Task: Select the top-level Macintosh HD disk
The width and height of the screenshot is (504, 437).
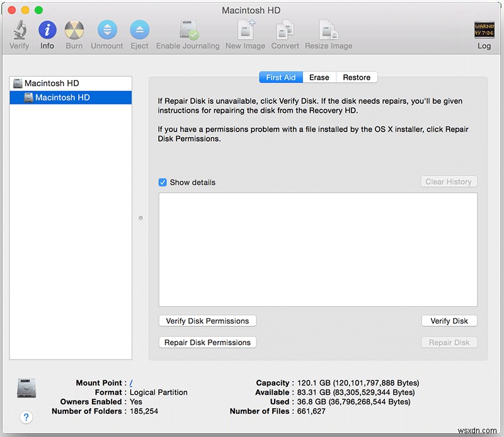Action: (71, 83)
